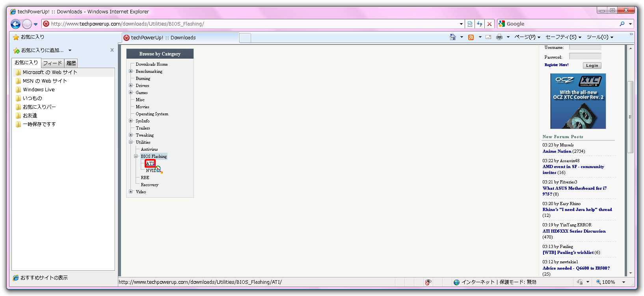The height and width of the screenshot is (296, 644).
Task: Click the RSS feeds icon
Action: click(x=471, y=37)
